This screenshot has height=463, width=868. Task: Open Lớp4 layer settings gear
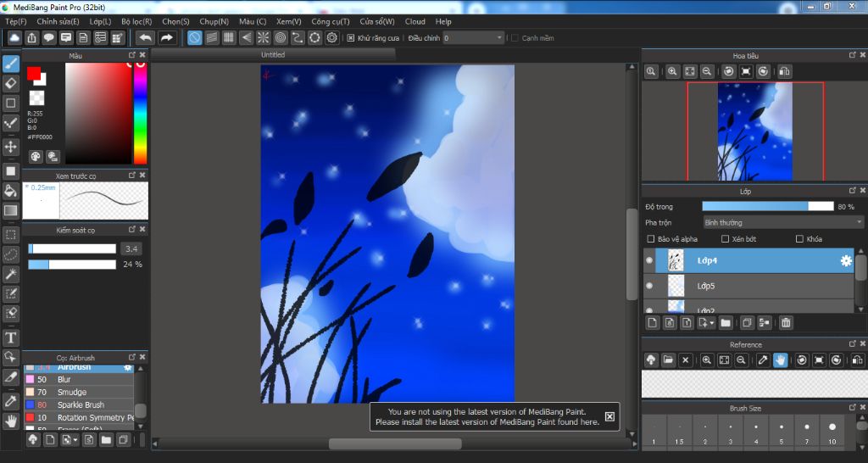tap(846, 260)
